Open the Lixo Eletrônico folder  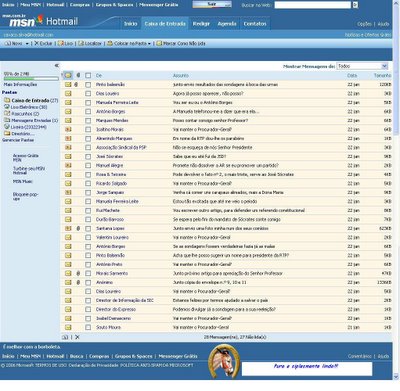(29, 107)
